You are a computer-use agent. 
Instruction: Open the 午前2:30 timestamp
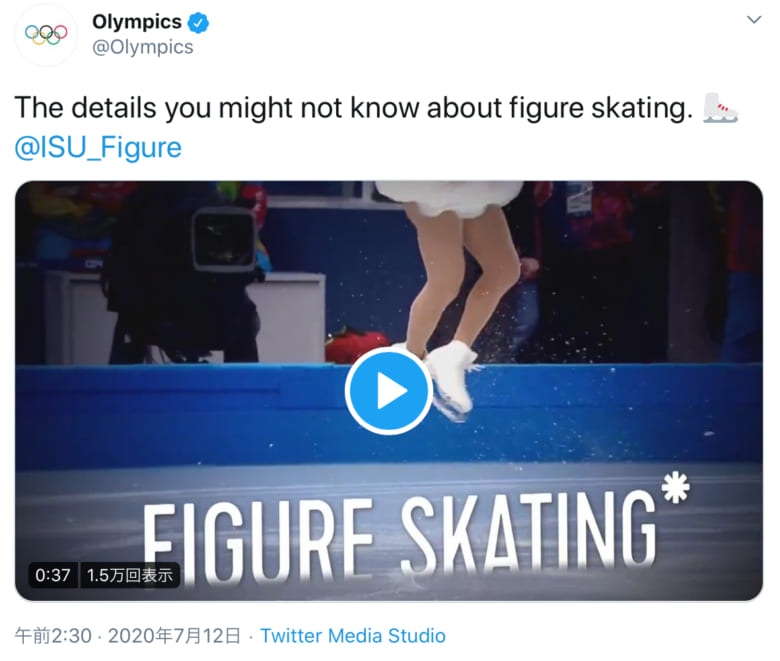coord(54,636)
